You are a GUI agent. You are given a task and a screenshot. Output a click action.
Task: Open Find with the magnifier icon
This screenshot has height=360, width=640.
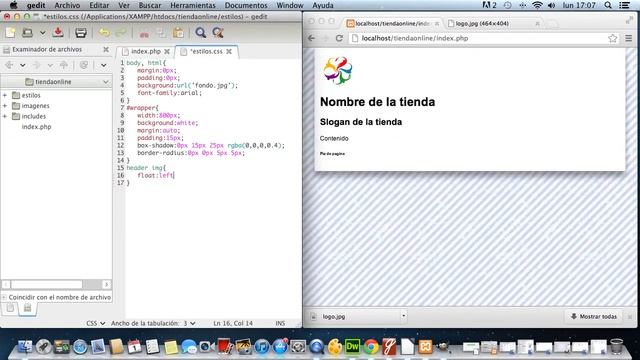tap(200, 33)
